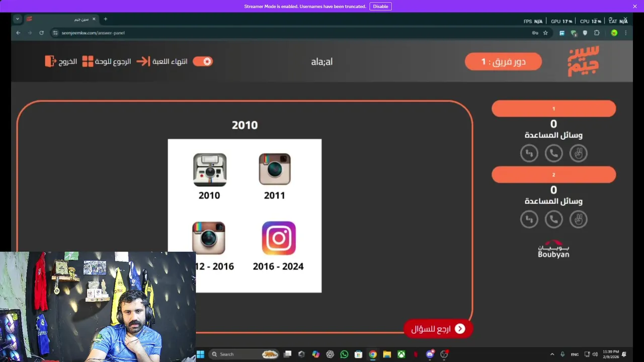Bookmark this page with the star
The image size is (644, 362).
[x=545, y=33]
